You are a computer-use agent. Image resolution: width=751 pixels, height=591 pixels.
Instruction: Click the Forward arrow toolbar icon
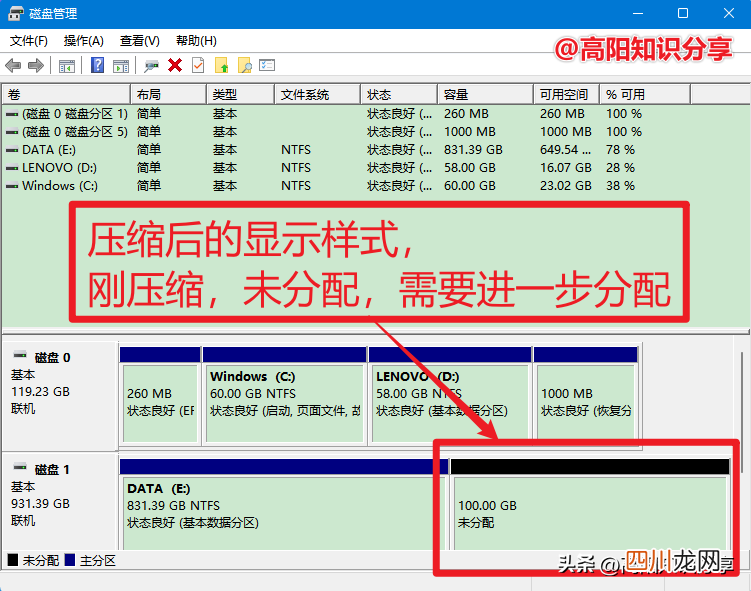click(36, 65)
